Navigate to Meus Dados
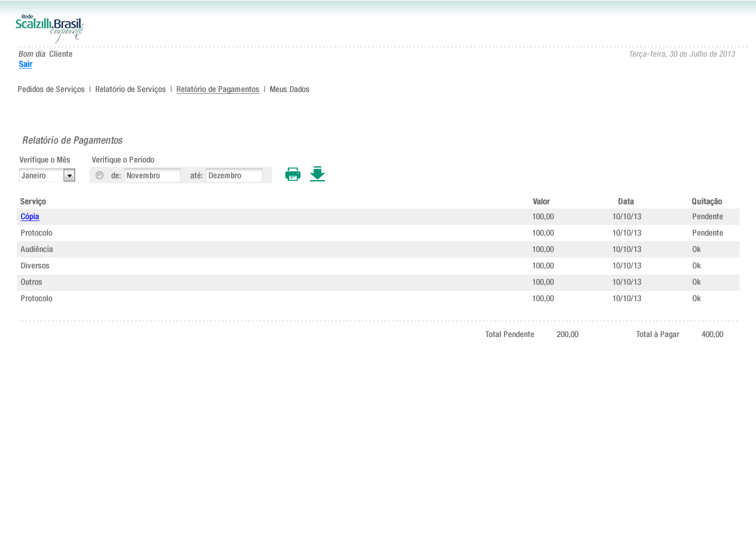 point(289,89)
